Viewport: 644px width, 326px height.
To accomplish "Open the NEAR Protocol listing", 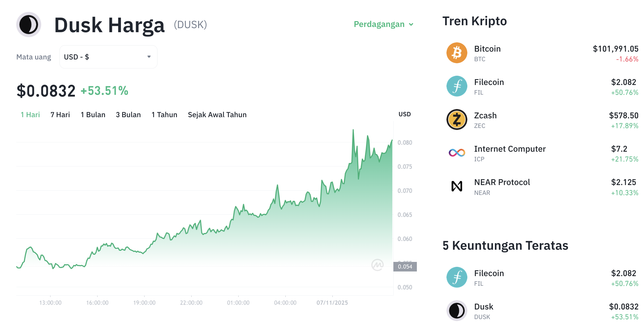I will point(502,182).
